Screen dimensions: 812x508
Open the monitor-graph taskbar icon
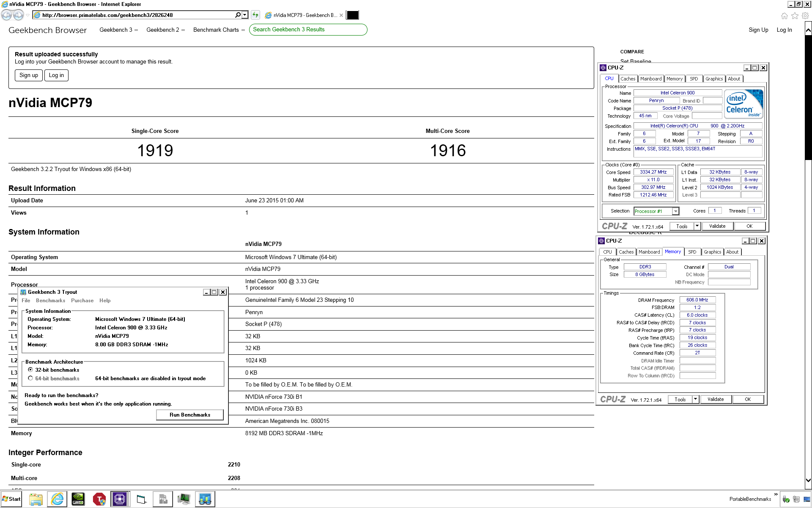coord(184,499)
